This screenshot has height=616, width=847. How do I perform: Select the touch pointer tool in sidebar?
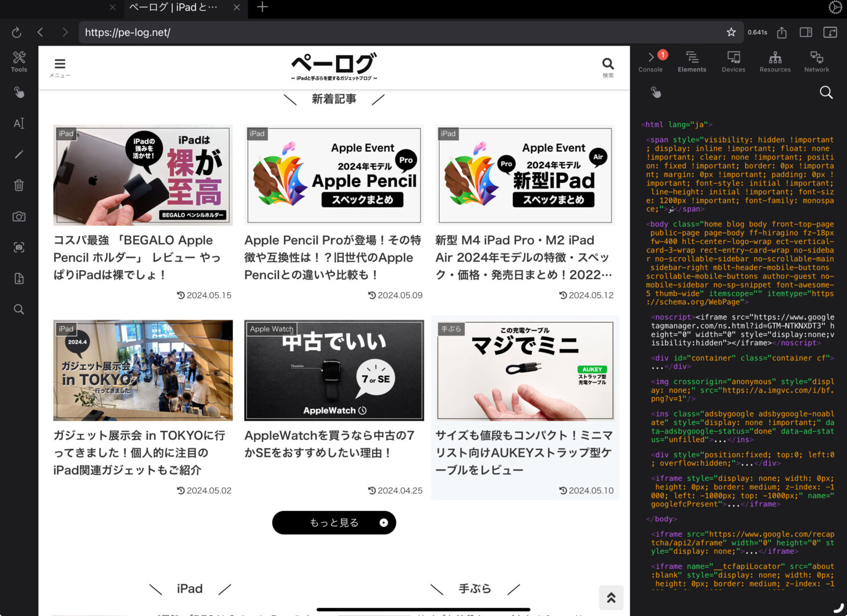click(x=19, y=92)
